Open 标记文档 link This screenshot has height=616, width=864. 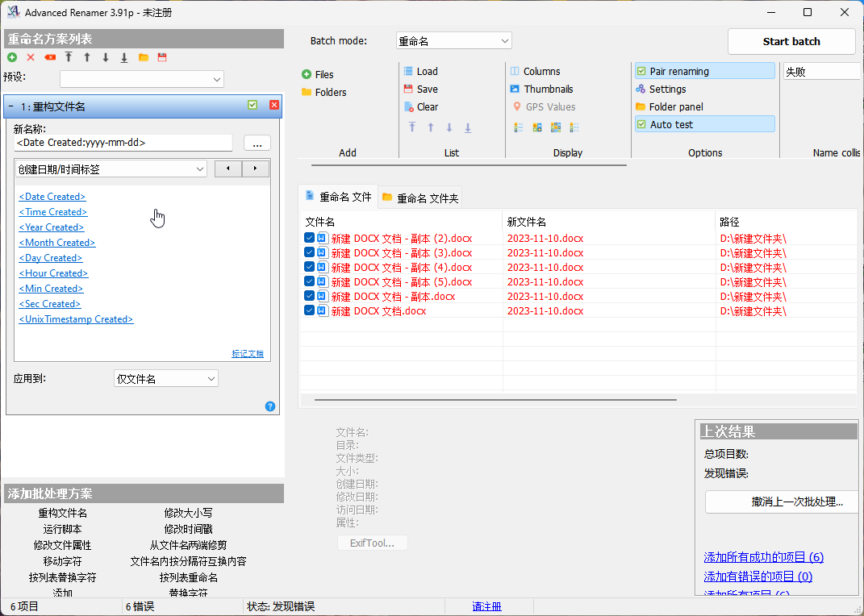tap(248, 353)
